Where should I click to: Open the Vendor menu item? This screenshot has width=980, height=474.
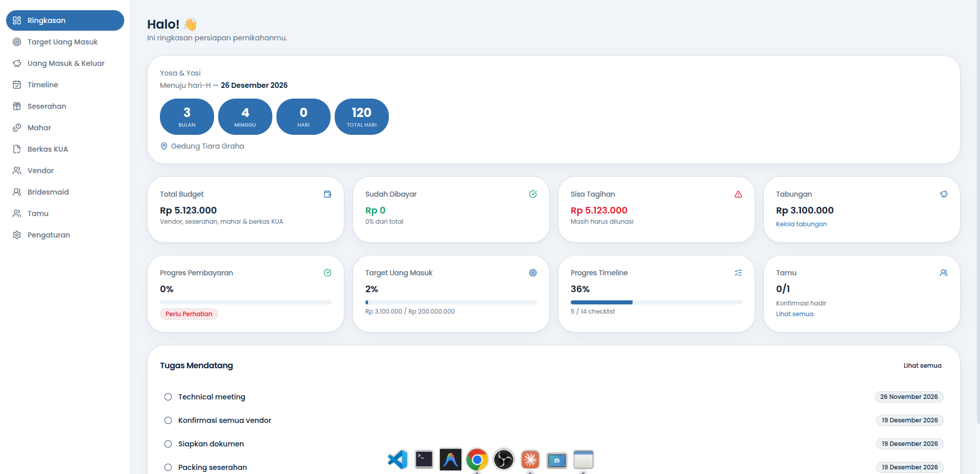(x=65, y=171)
